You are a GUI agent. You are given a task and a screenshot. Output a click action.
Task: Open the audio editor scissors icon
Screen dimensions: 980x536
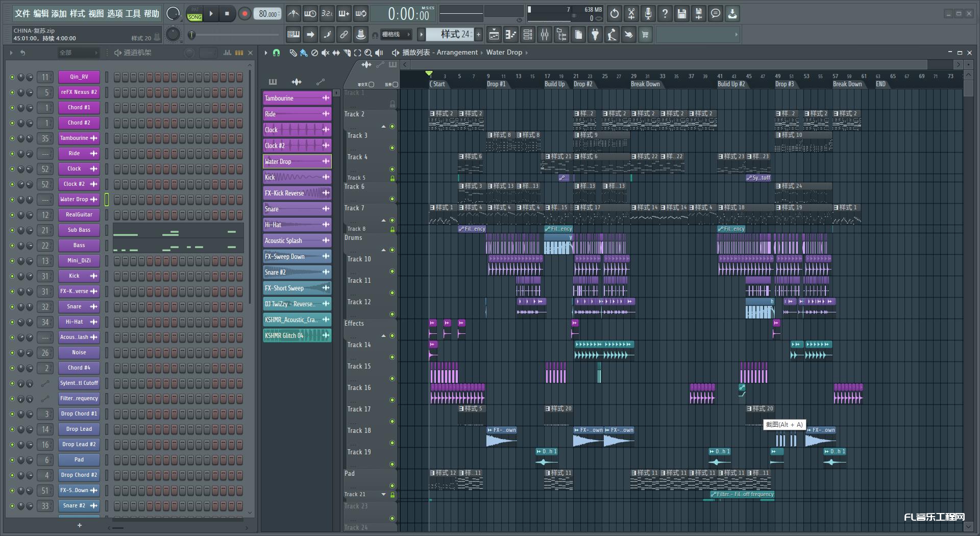631,14
